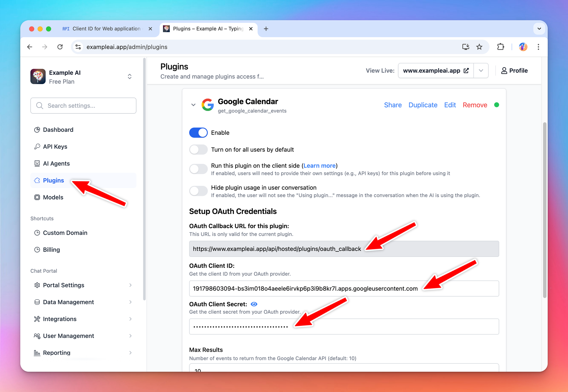Collapse the Google Calendar plugin card

193,105
